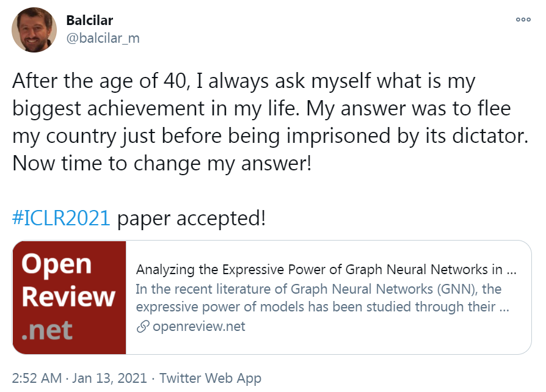Open the "Twitter Web App" source link

coord(210,379)
